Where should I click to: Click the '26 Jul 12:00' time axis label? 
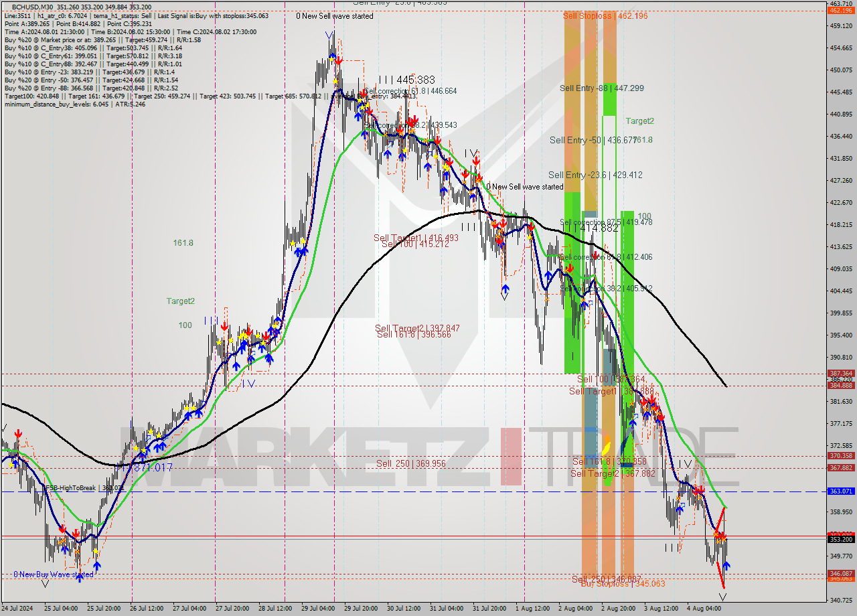click(x=146, y=609)
